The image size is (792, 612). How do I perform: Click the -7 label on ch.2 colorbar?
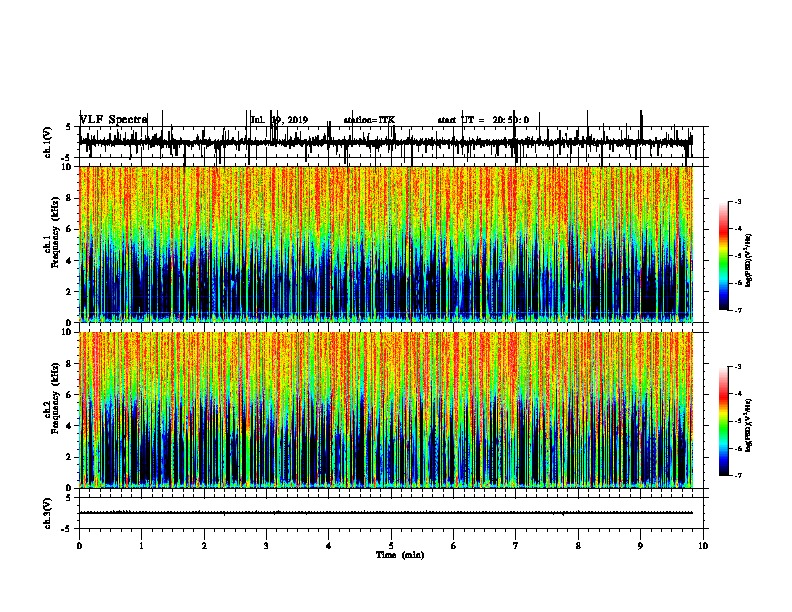(x=738, y=476)
